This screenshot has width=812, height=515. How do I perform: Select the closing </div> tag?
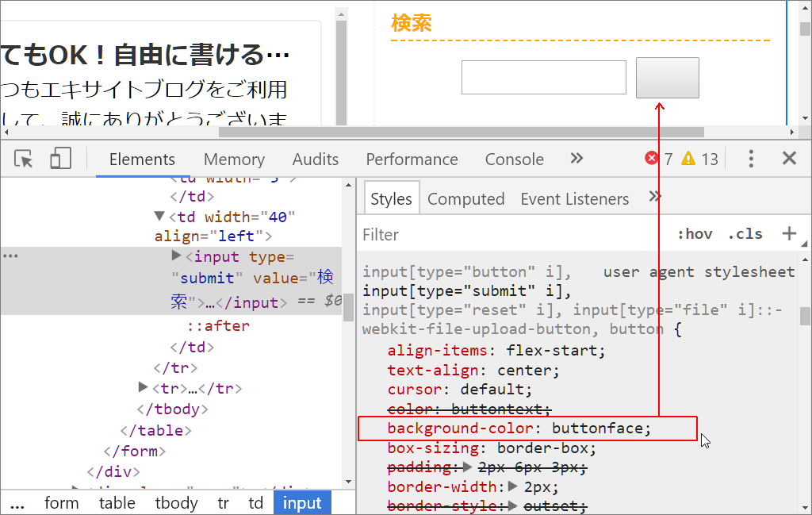[113, 471]
